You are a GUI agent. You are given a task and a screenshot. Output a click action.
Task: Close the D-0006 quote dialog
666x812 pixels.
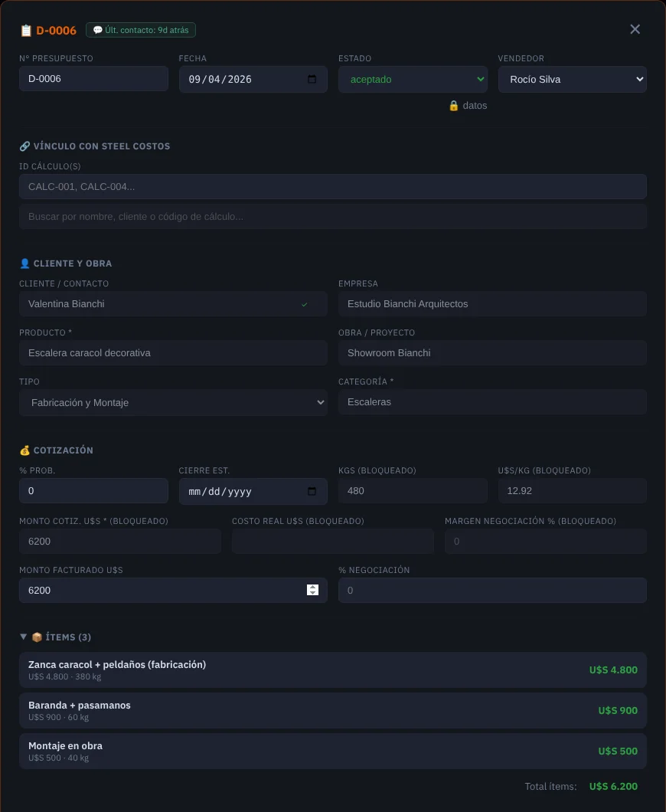pos(635,29)
